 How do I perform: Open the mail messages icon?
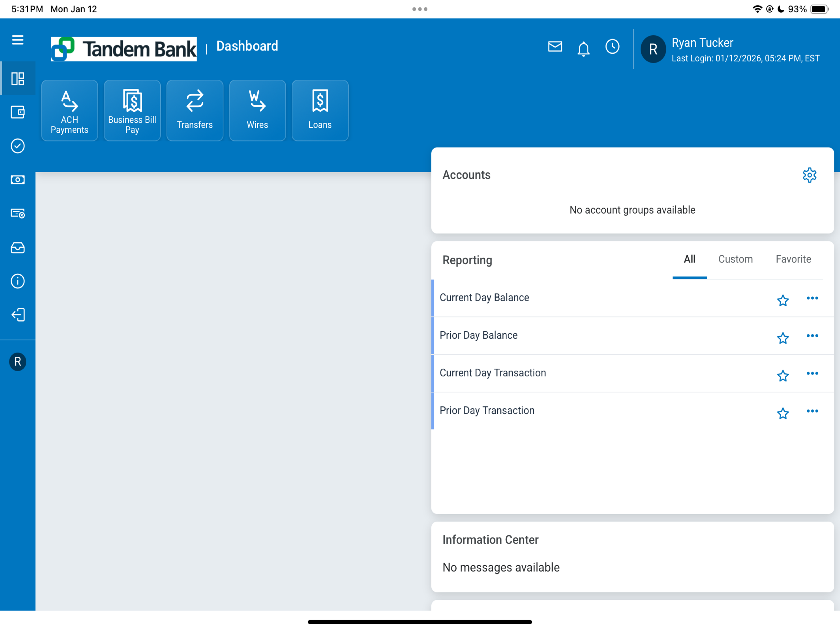pos(555,46)
